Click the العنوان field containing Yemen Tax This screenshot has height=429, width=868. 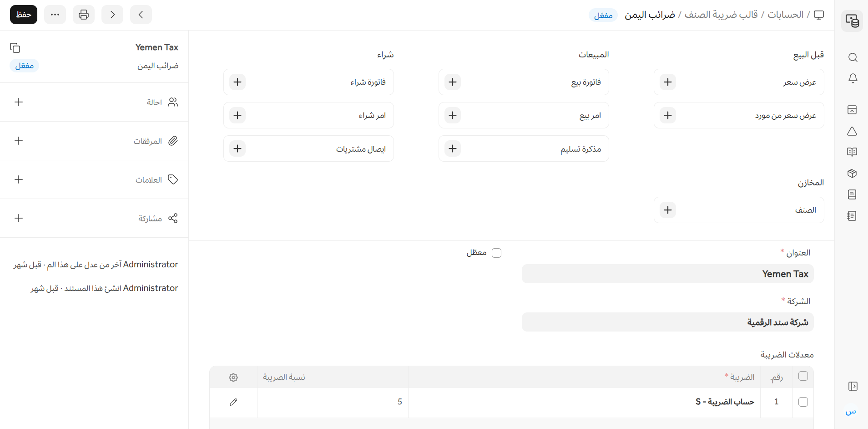667,274
